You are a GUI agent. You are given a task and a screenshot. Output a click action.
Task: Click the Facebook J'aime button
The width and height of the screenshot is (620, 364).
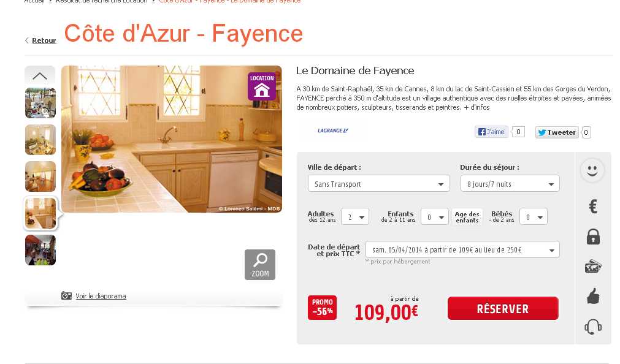coord(491,132)
